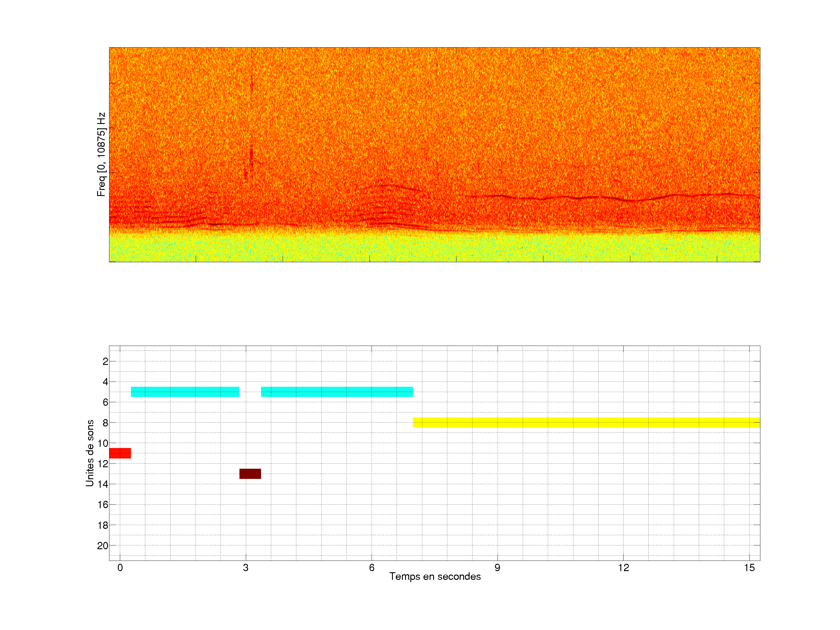The image size is (840, 630).
Task: Click the dark red bar near 3 seconds
Action: pyautogui.click(x=250, y=474)
